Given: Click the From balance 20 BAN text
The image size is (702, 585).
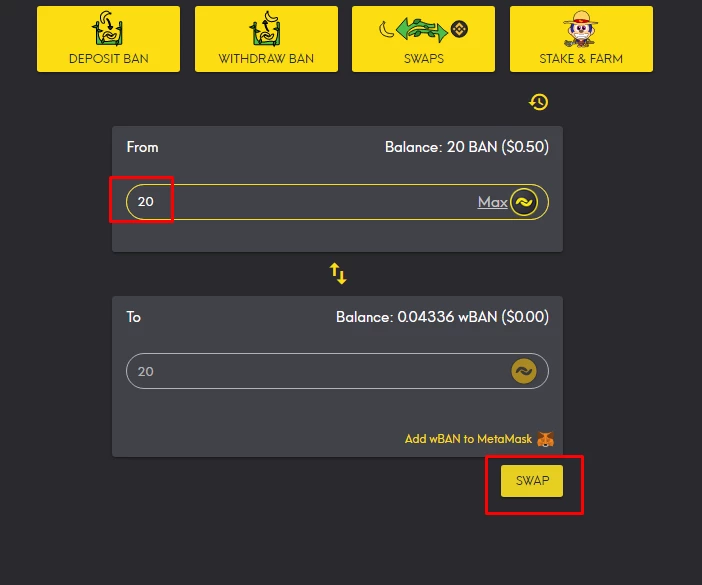Looking at the screenshot, I should [x=467, y=147].
